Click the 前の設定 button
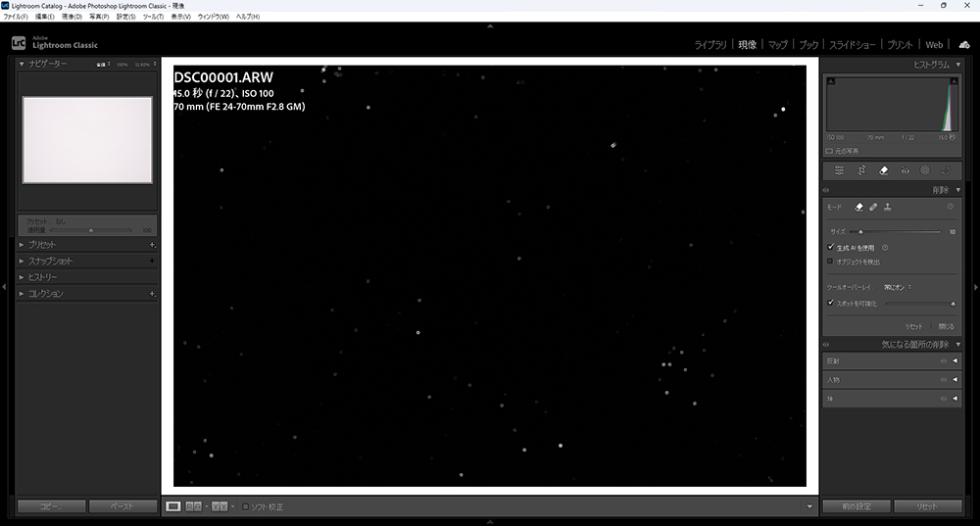The width and height of the screenshot is (980, 526). 857,506
